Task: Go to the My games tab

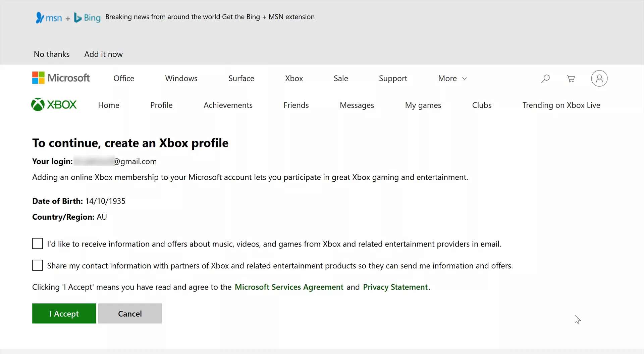Action: coord(423,105)
